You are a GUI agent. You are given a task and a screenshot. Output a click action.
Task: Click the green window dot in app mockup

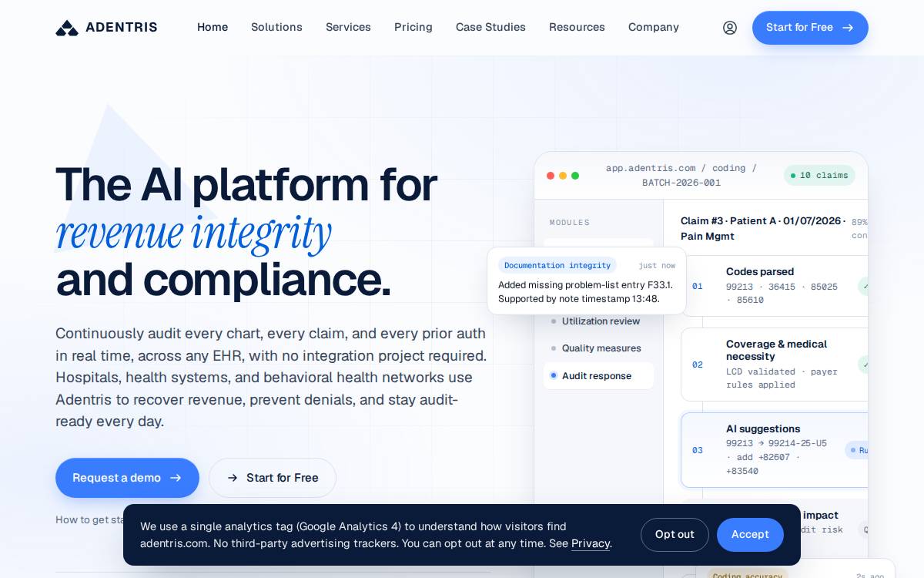pyautogui.click(x=575, y=176)
